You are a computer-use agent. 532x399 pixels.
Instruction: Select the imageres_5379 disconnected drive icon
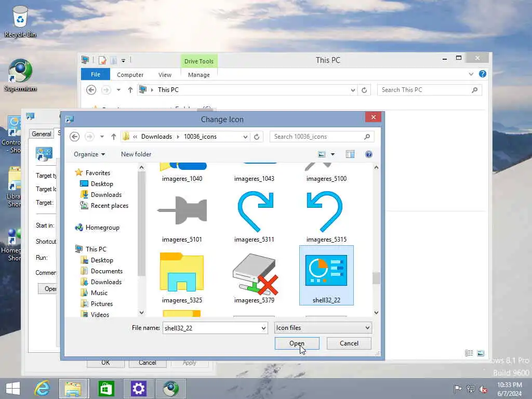pyautogui.click(x=255, y=274)
